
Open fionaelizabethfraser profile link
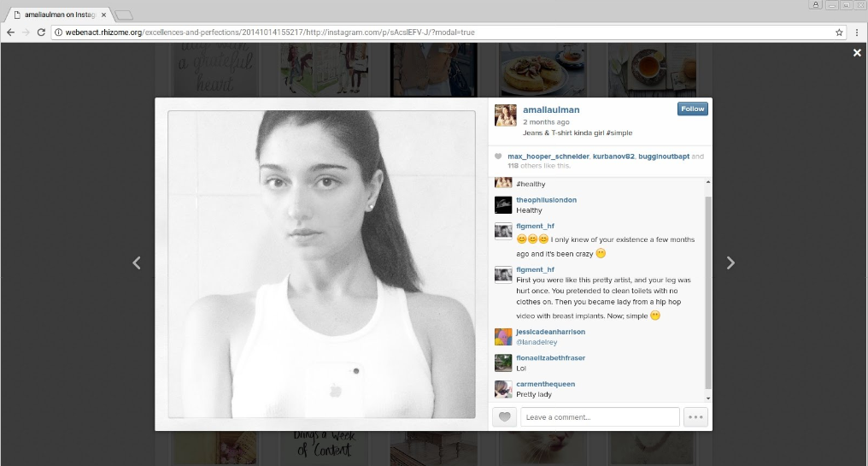coord(551,357)
